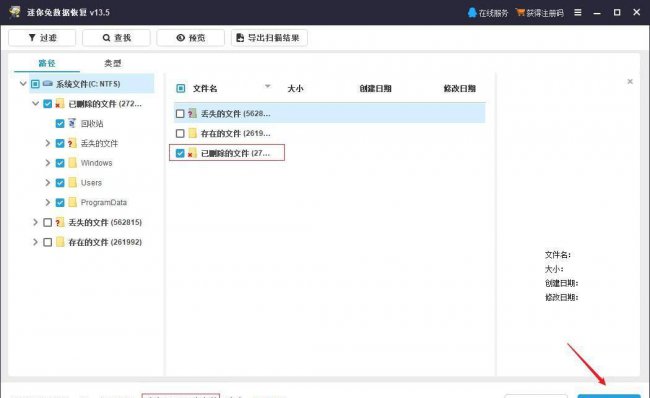Click the 丢失的文件 (5628... list folder icon
This screenshot has height=398, width=650.
pyautogui.click(x=192, y=113)
